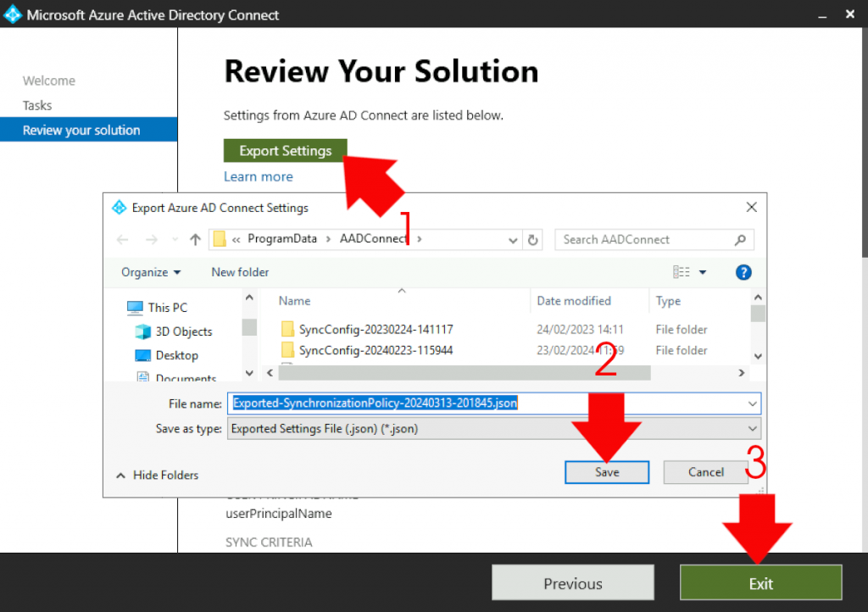
Task: Click the Export Settings button
Action: 285,150
